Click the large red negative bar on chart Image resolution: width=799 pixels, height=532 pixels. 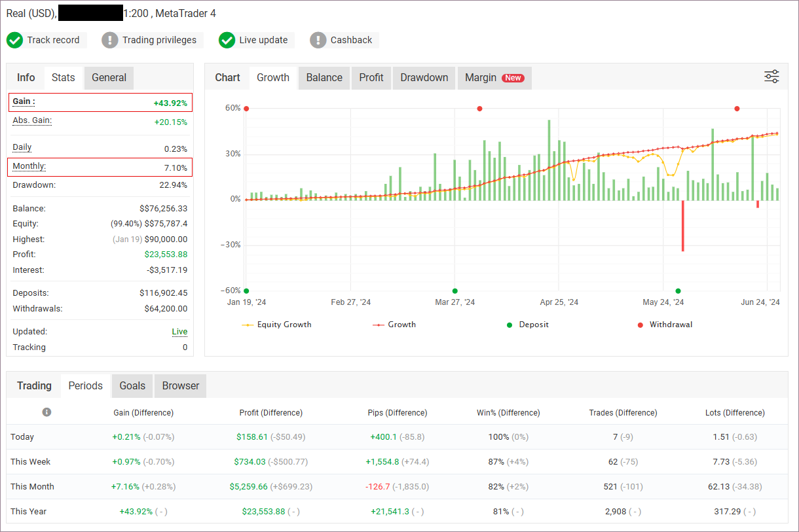pyautogui.click(x=682, y=226)
